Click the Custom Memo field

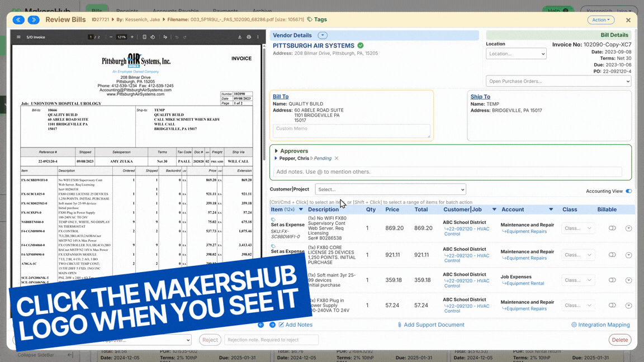351,131
